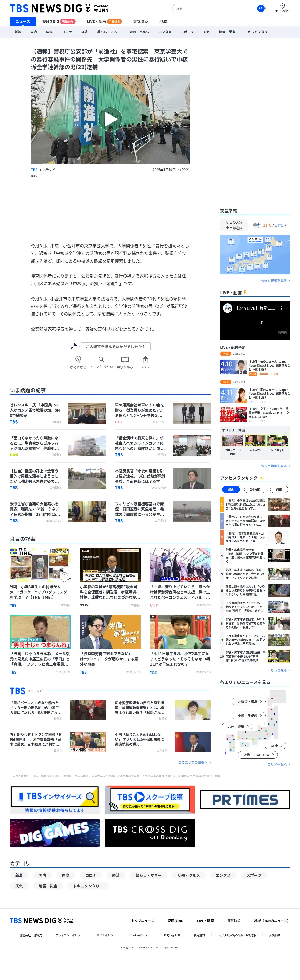Open the JNNドローンDIG original video thumbnail
The image size is (300, 980).
[x=232, y=441]
